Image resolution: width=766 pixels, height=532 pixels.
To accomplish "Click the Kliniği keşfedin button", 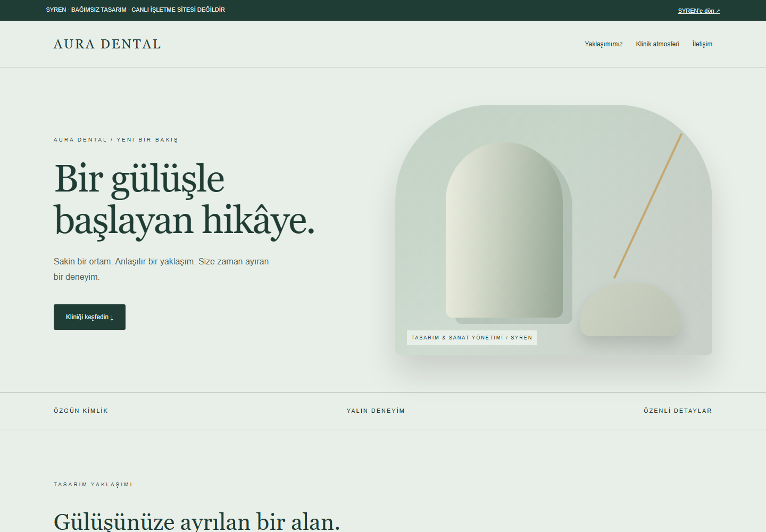I will click(89, 317).
